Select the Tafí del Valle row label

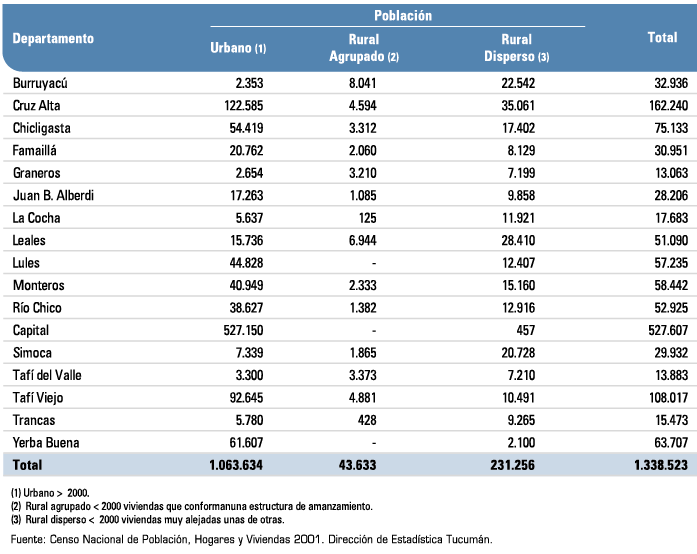[47, 375]
